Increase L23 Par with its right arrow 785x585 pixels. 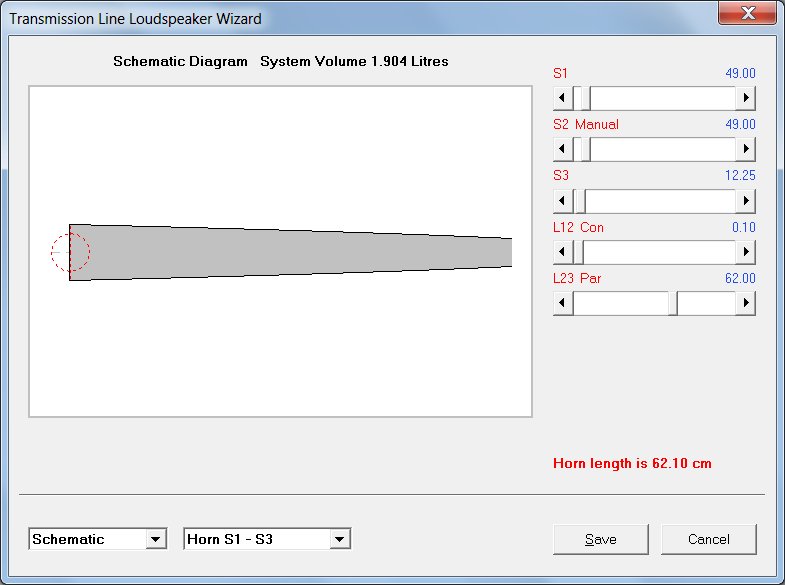coord(745,303)
